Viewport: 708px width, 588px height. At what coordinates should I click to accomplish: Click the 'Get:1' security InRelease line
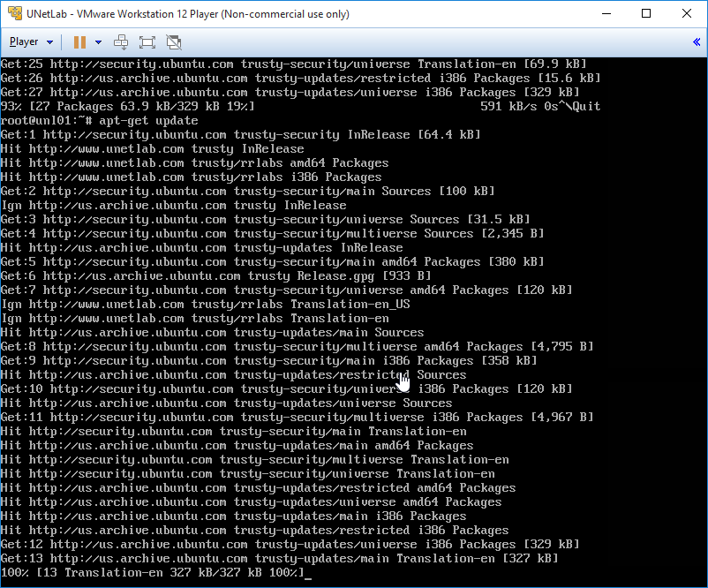[x=240, y=134]
